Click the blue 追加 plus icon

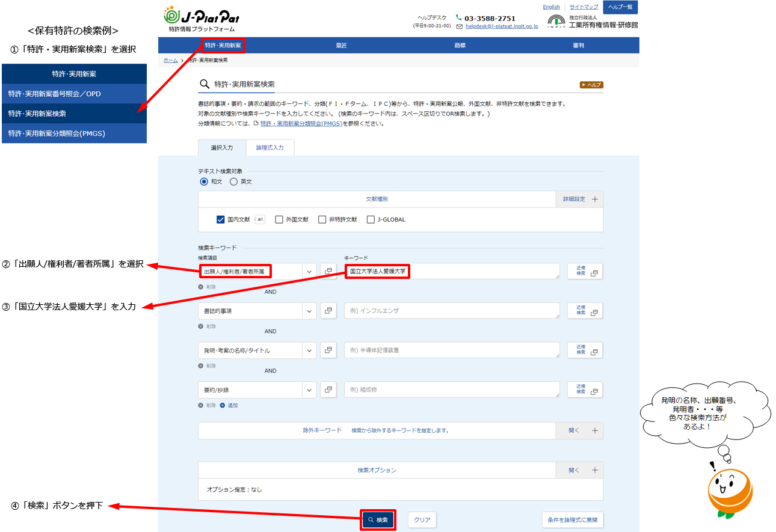click(223, 405)
